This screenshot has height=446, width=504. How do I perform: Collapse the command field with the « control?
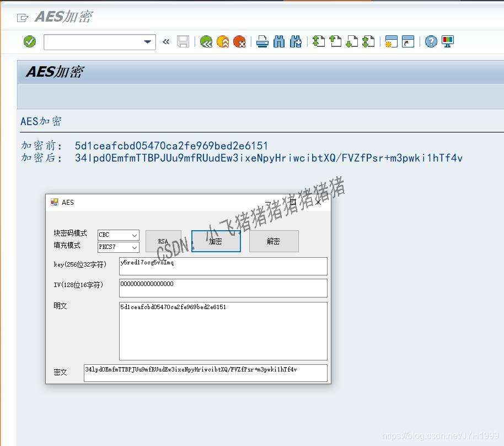pyautogui.click(x=166, y=41)
